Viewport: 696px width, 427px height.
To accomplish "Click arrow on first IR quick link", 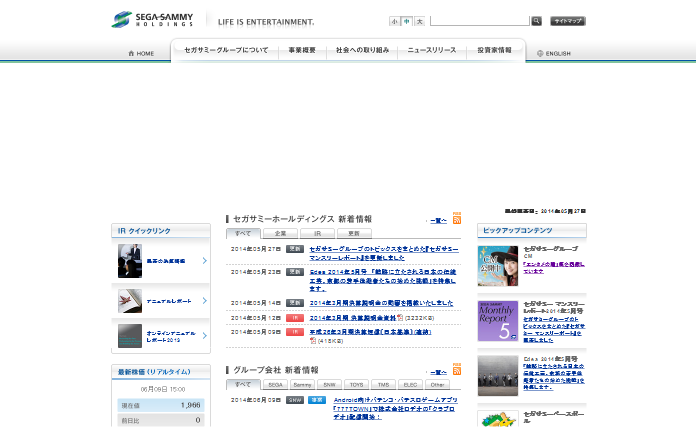I will click(x=205, y=261).
